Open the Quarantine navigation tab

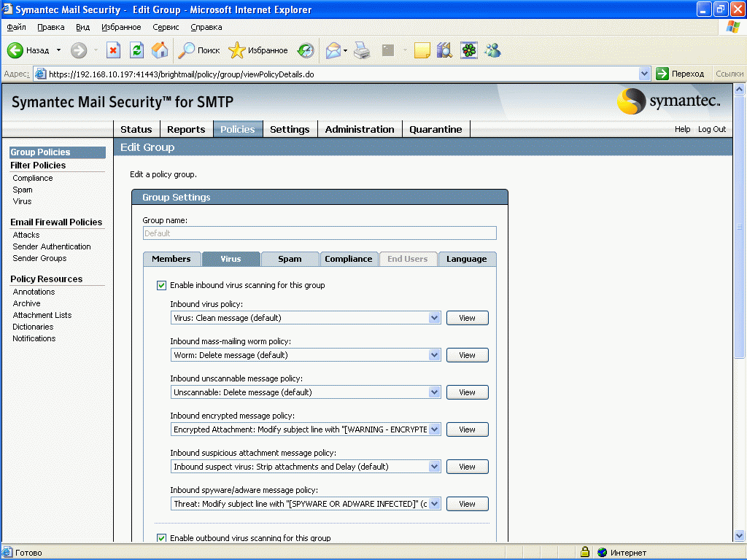coord(436,129)
